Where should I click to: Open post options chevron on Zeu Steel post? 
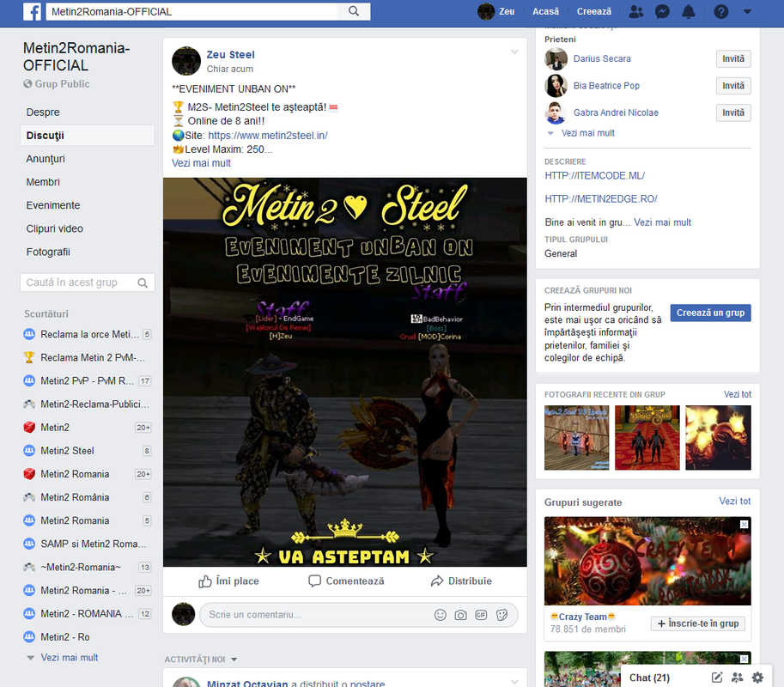[514, 52]
